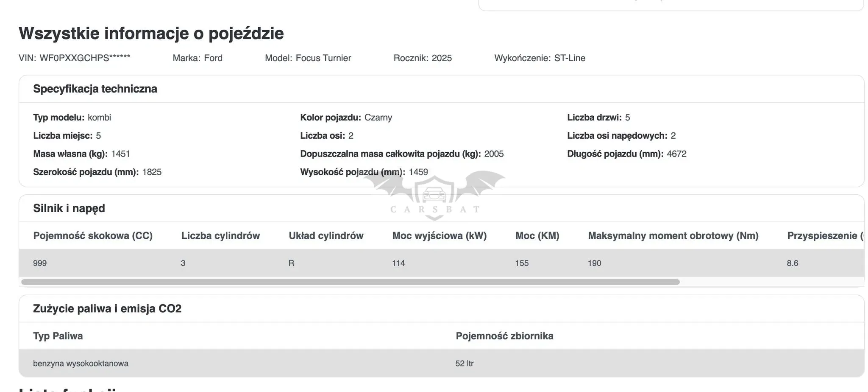The width and height of the screenshot is (868, 392).
Task: Click the 'Liczba osi:' label
Action: click(323, 136)
